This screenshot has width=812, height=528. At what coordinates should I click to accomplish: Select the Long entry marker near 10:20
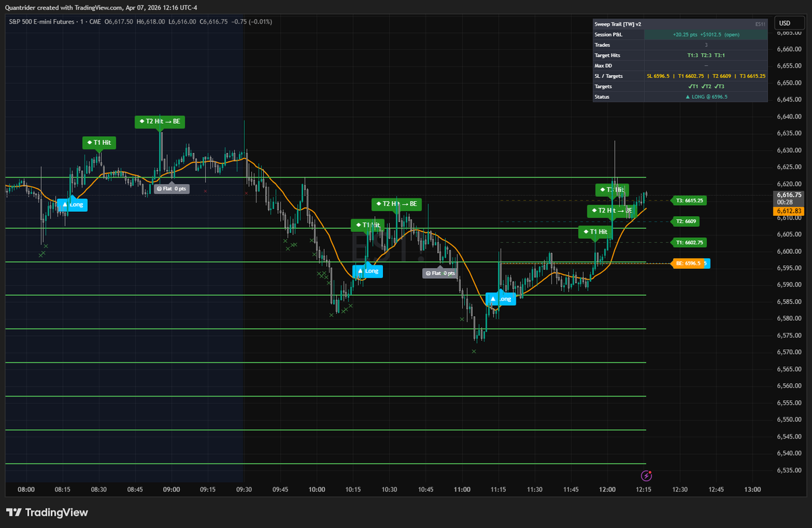click(367, 271)
